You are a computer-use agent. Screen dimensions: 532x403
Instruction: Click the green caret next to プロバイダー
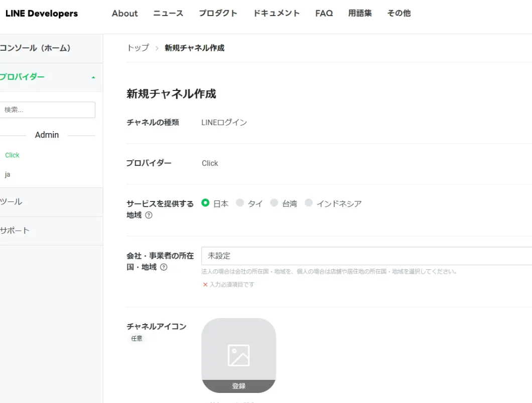(93, 77)
